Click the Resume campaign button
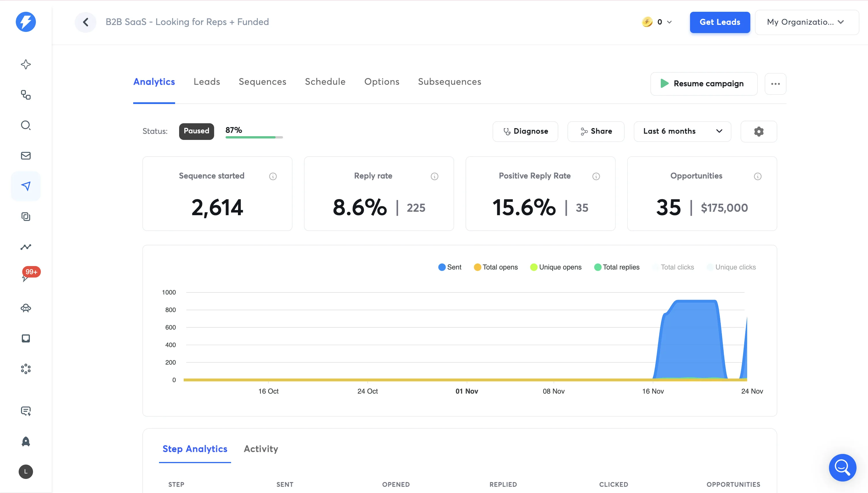The width and height of the screenshot is (868, 493). 704,84
